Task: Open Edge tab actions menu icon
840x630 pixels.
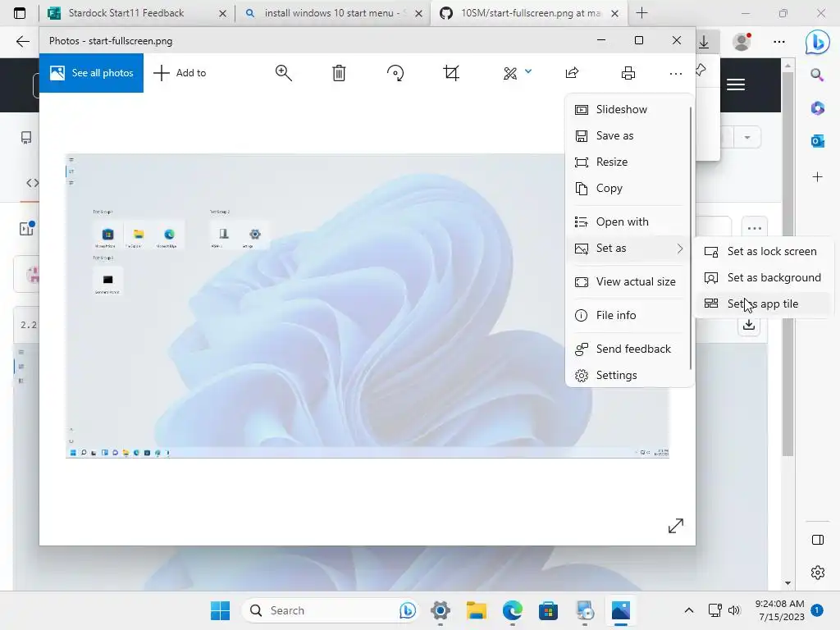Action: click(x=20, y=13)
